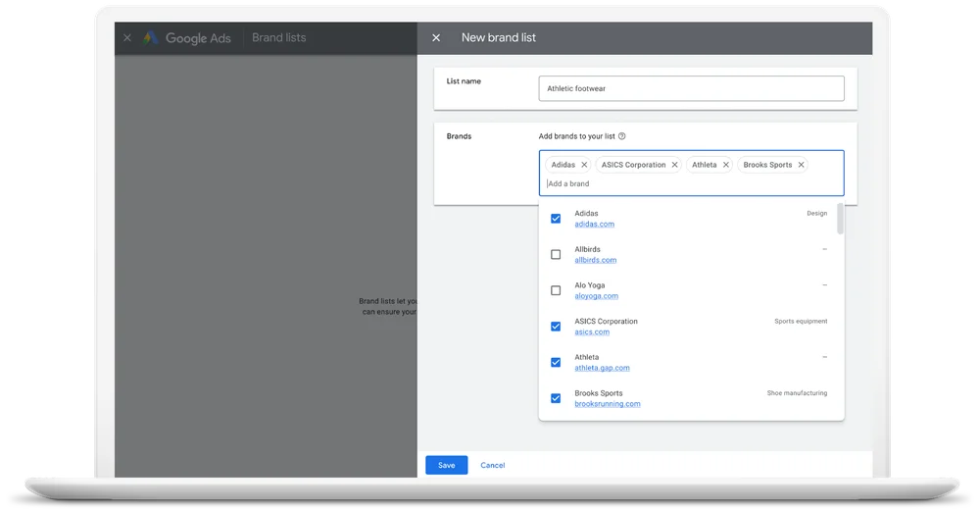Click the Design category label

point(817,214)
